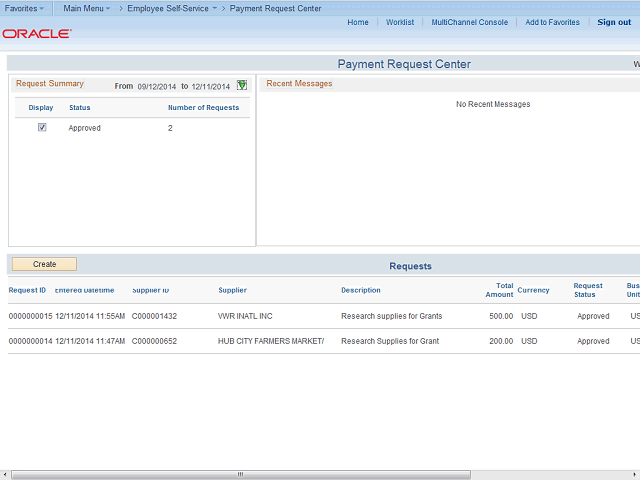Sort by Total Amount column header

499,290
